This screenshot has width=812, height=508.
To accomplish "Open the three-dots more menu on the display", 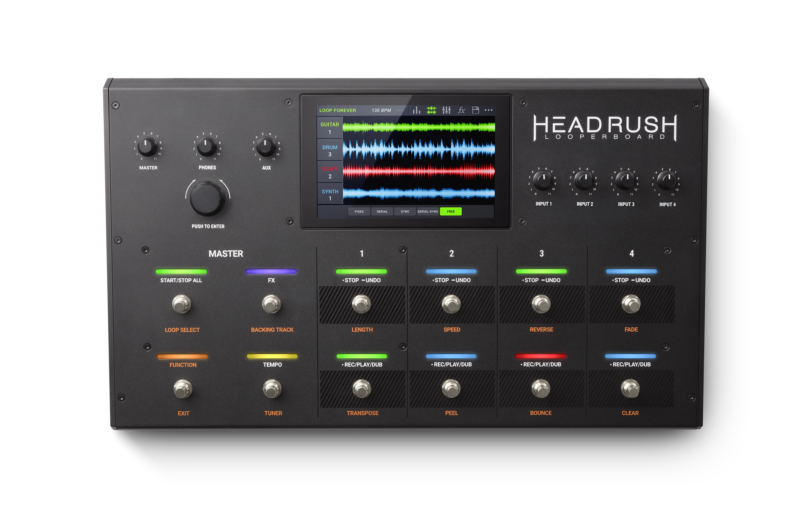I will point(489,110).
